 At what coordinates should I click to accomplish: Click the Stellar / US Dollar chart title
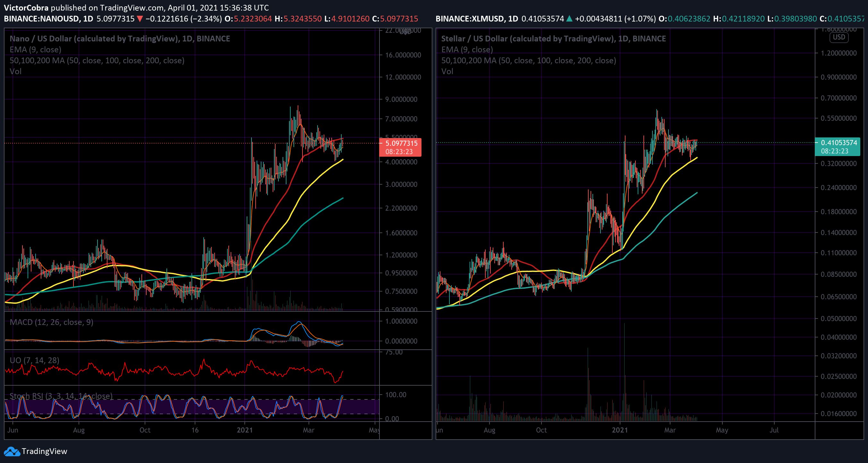point(553,39)
